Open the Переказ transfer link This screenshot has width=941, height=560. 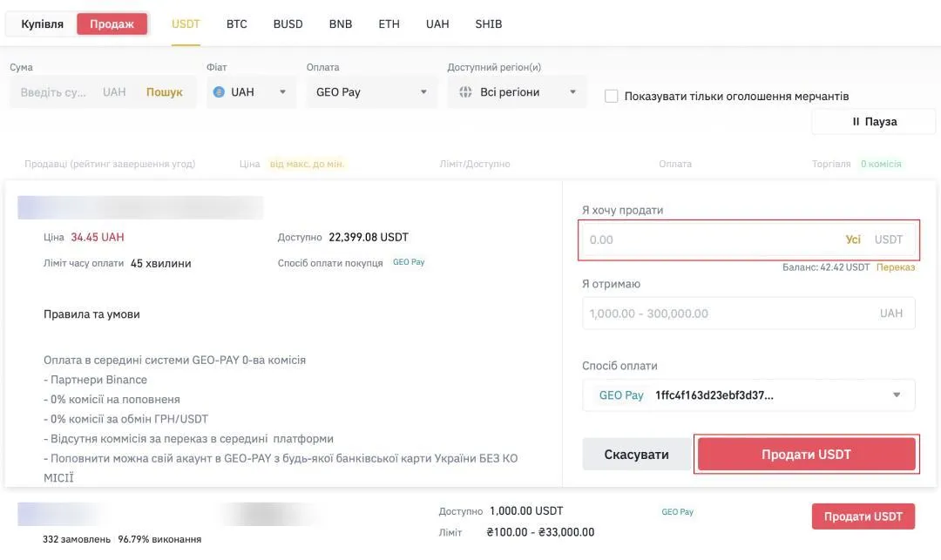tap(896, 267)
